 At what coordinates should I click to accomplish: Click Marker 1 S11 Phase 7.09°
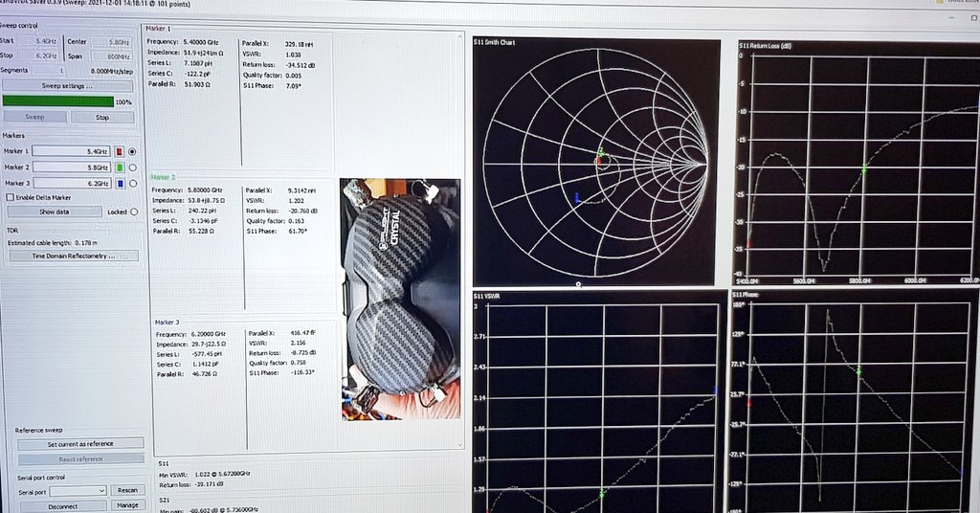pos(293,85)
